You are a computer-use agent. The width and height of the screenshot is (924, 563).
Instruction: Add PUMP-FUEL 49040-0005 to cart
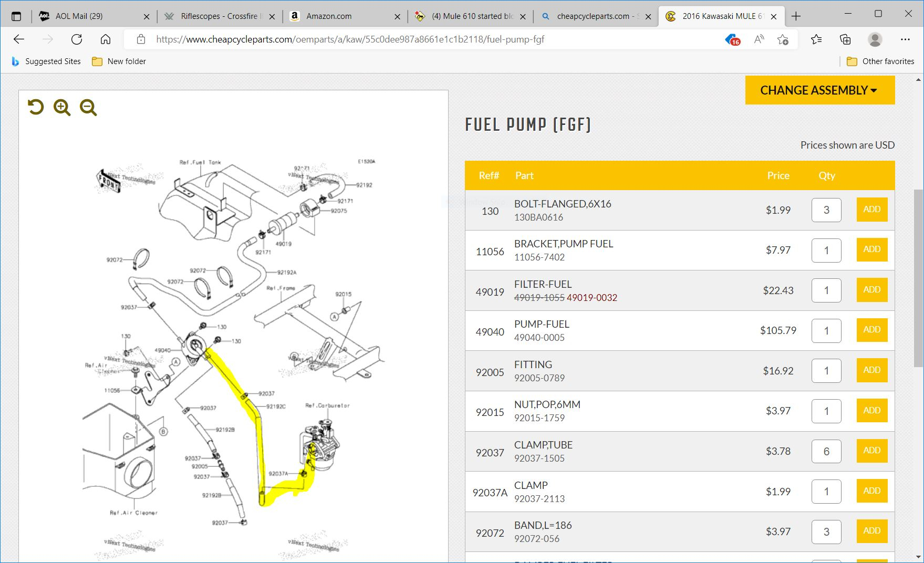click(872, 330)
